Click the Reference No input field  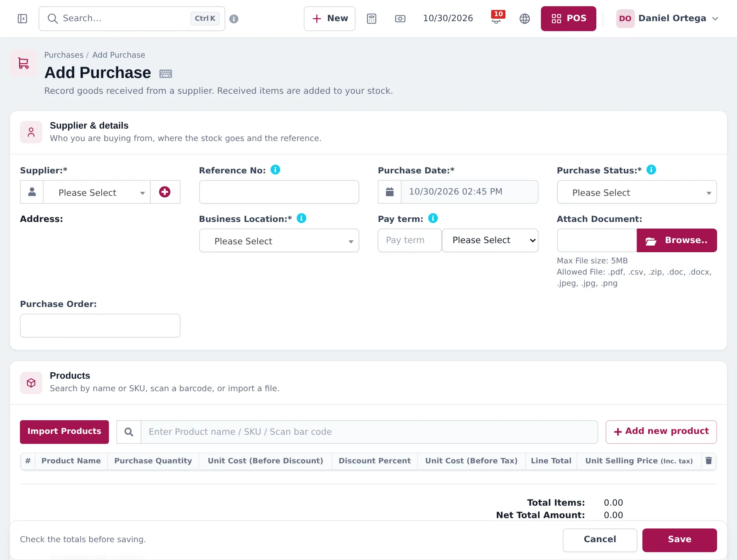click(x=279, y=192)
